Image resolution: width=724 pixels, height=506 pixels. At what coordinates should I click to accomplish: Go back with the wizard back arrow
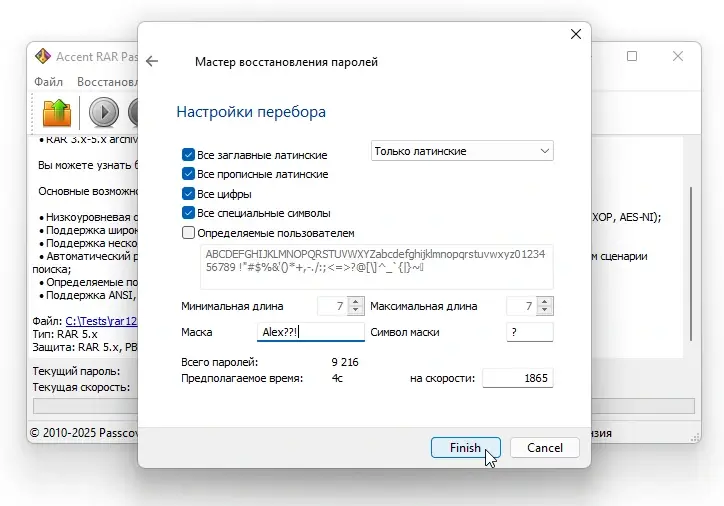[152, 61]
